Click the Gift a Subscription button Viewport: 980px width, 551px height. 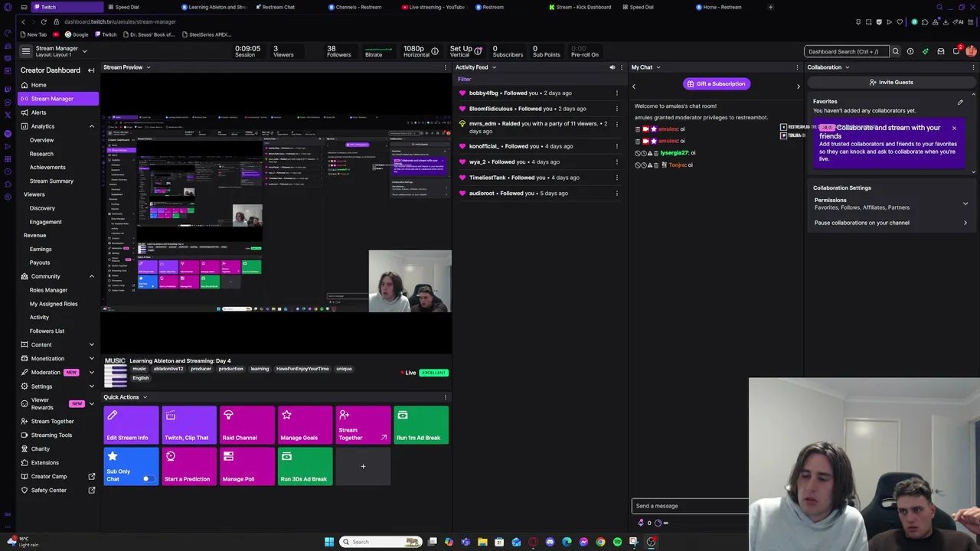[x=716, y=83]
